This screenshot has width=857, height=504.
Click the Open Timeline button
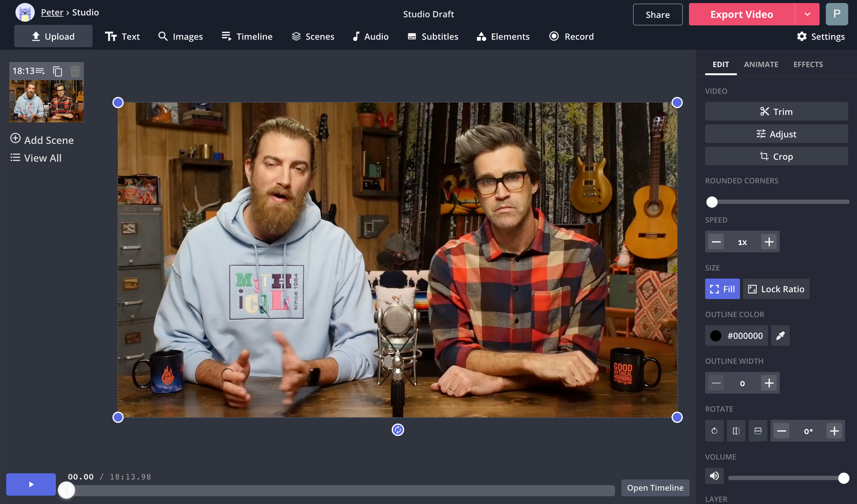click(655, 488)
